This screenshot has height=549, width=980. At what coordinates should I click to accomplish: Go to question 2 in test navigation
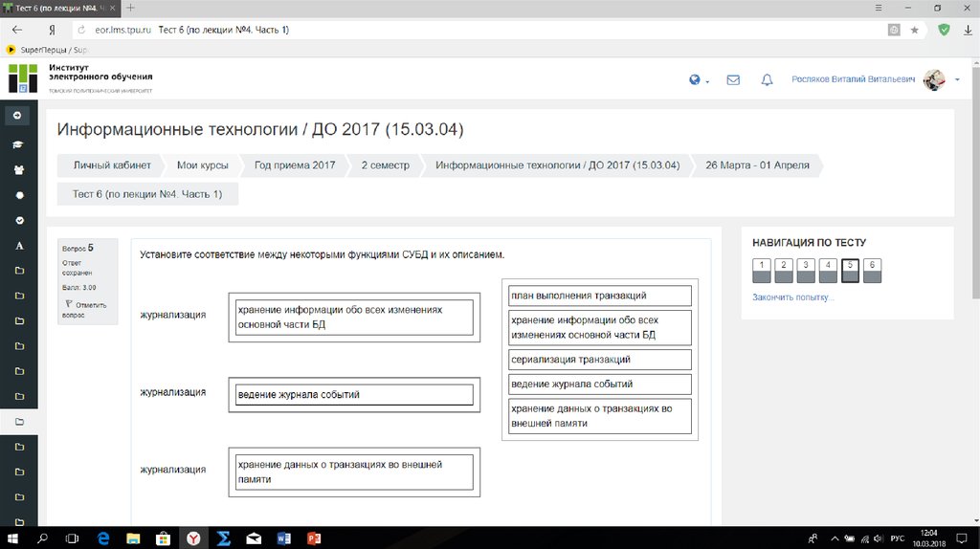coord(783,271)
